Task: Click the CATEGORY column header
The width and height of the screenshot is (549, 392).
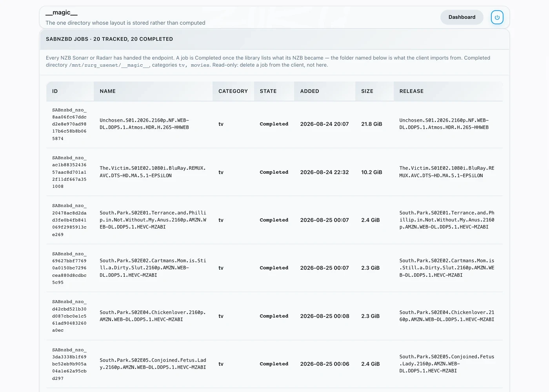Action: pos(233,91)
